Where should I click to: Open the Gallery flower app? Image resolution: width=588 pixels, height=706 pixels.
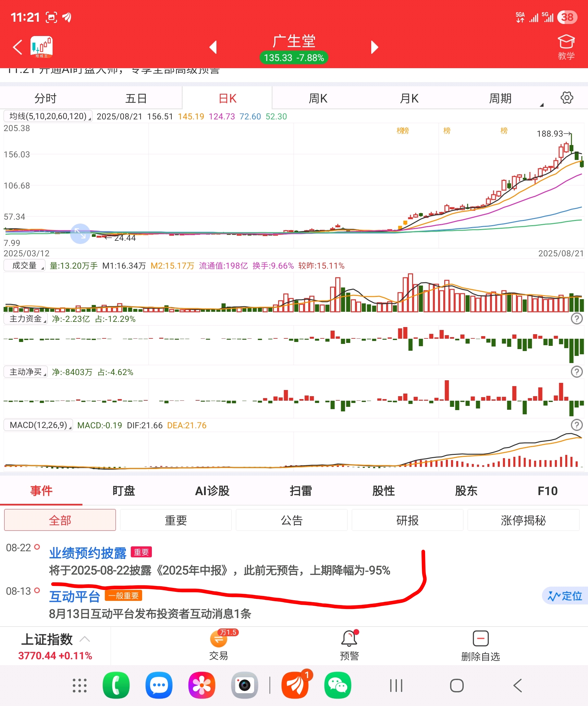[202, 685]
